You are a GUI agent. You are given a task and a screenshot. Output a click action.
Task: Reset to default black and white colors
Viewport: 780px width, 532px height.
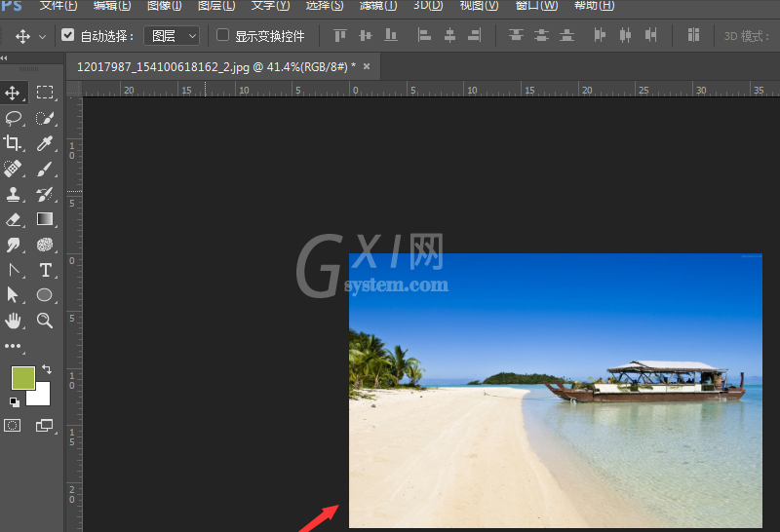pos(15,401)
